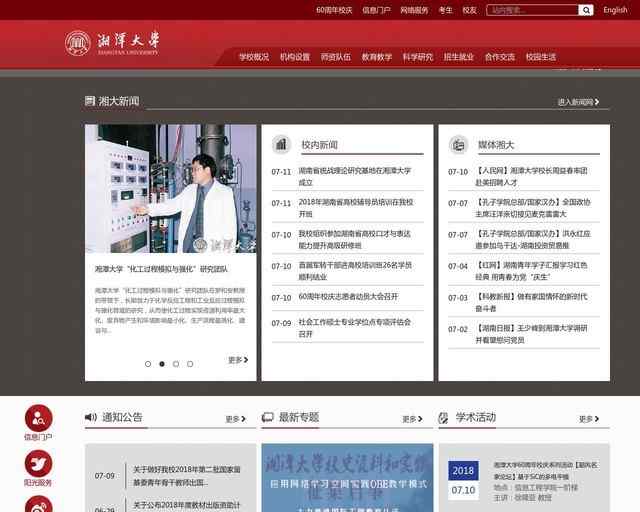Click the 阳光服务 bird sidebar icon
This screenshot has height=512, width=640.
coord(38,463)
